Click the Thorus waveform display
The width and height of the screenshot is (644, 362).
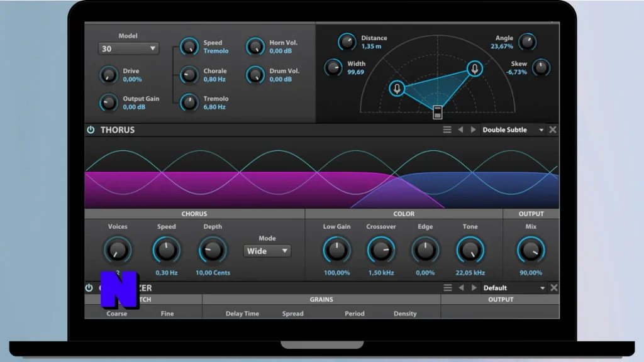tap(321, 172)
